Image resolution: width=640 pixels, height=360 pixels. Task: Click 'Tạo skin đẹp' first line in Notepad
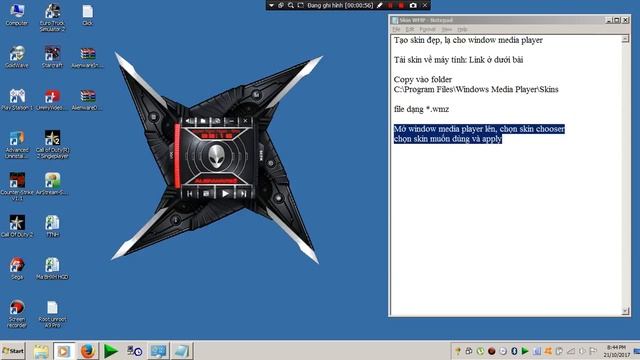pos(468,40)
